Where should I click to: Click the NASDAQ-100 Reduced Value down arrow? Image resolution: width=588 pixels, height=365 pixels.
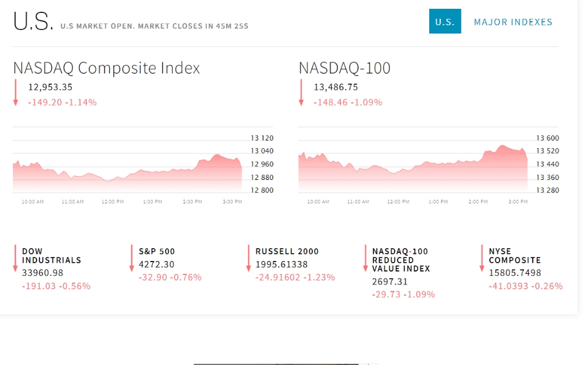click(365, 258)
